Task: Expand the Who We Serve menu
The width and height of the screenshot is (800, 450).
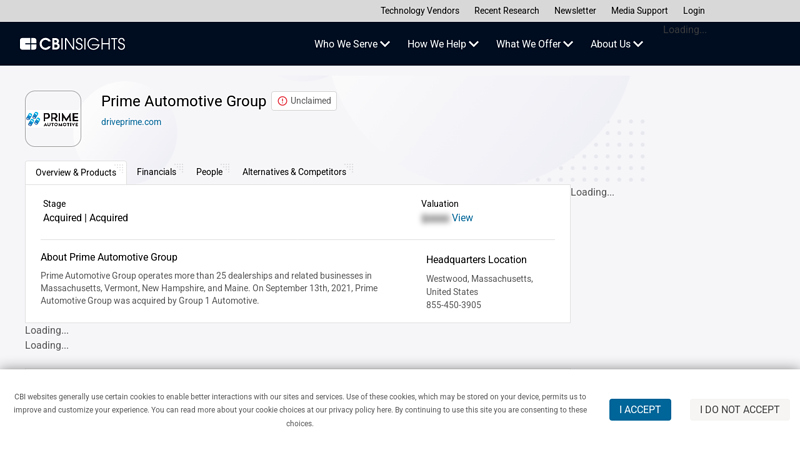Action: click(x=352, y=44)
